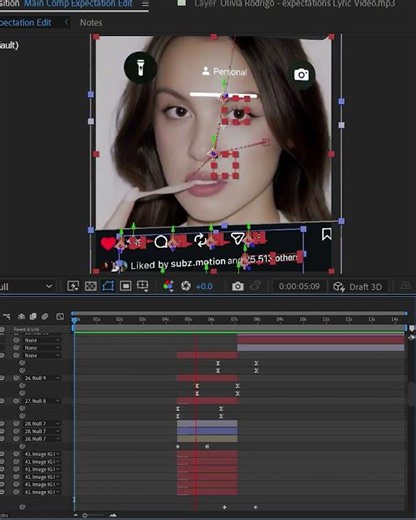Click the 05s mark on time ruler
The width and height of the screenshot is (416, 520).
pyautogui.click(x=188, y=319)
